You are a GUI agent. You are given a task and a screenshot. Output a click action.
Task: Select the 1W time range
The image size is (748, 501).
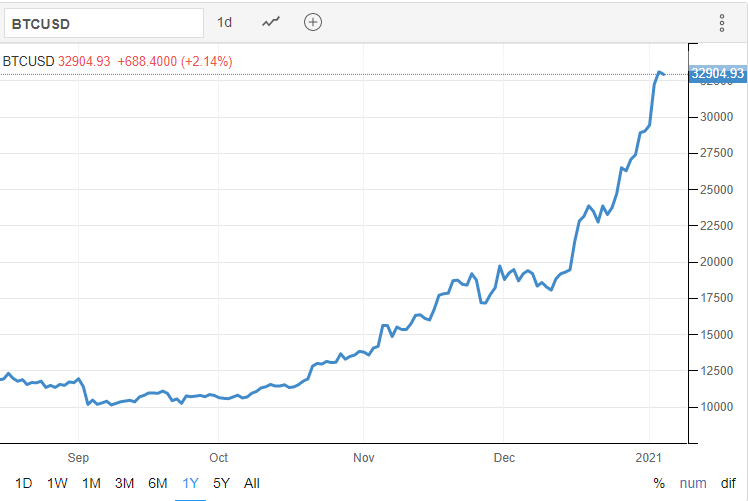[57, 483]
